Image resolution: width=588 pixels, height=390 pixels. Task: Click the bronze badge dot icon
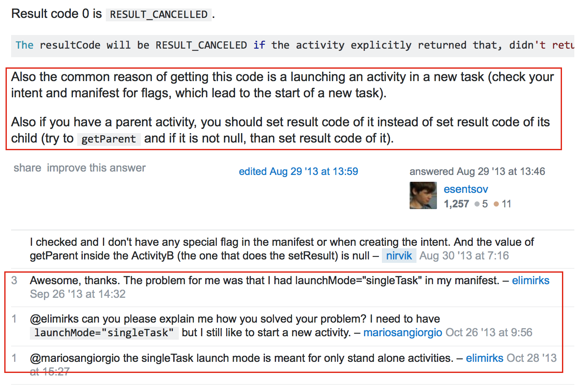click(x=496, y=204)
